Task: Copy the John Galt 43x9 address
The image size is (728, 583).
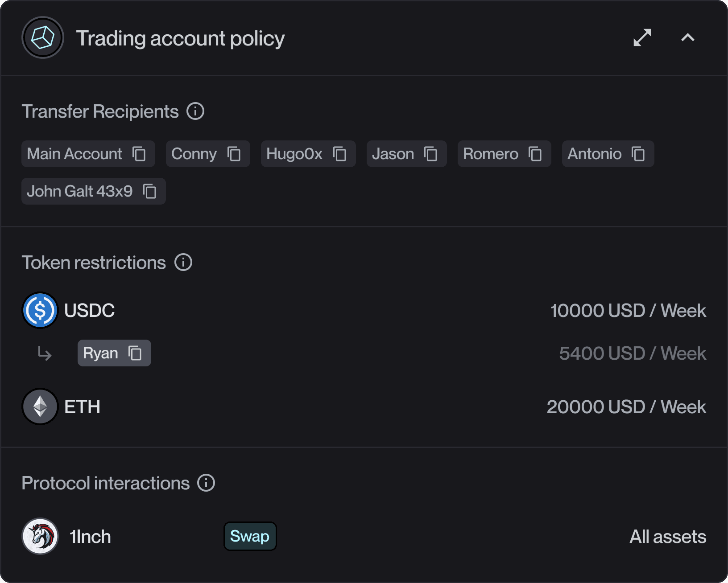Action: coord(150,191)
